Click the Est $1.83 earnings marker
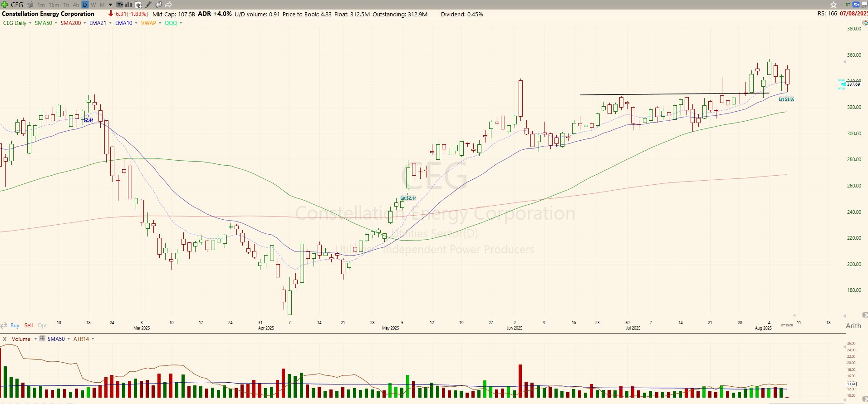 pos(786,99)
